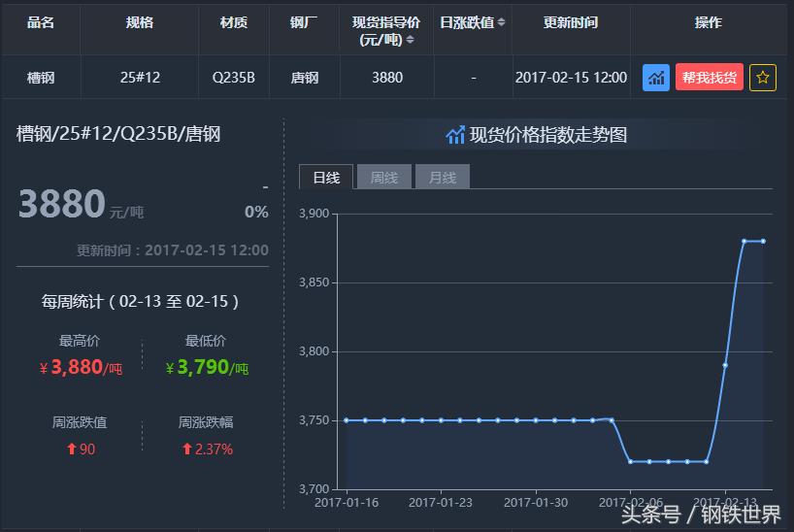Select the 更新时间 column header
794x532 pixels.
571,22
